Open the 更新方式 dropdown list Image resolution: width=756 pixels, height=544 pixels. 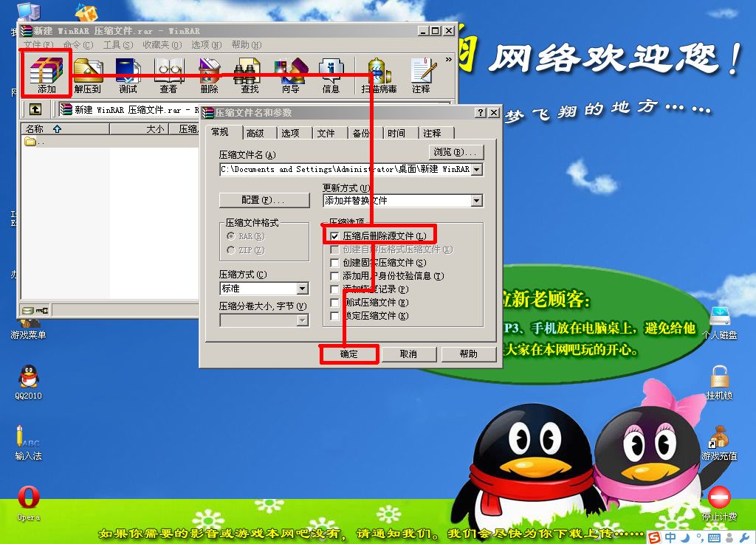[478, 200]
